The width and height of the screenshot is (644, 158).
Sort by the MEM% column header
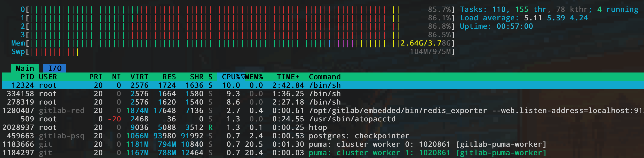tap(254, 77)
